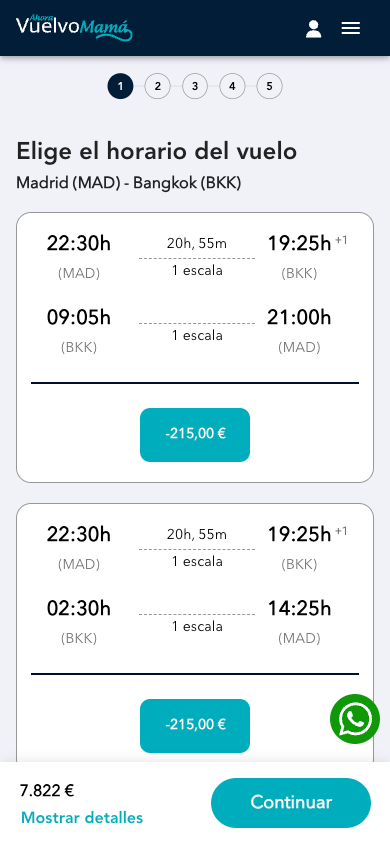The width and height of the screenshot is (390, 844).
Task: Open the hamburger menu
Action: click(351, 29)
